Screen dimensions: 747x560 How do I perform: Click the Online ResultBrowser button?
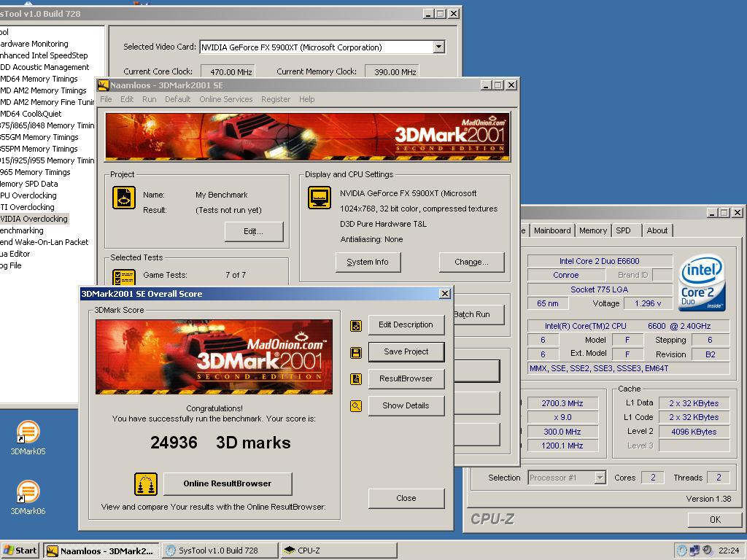tap(228, 483)
